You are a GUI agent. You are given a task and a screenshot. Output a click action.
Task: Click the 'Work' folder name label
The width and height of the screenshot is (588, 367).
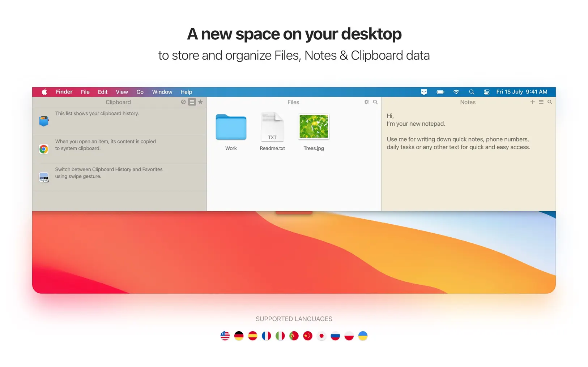pyautogui.click(x=231, y=148)
